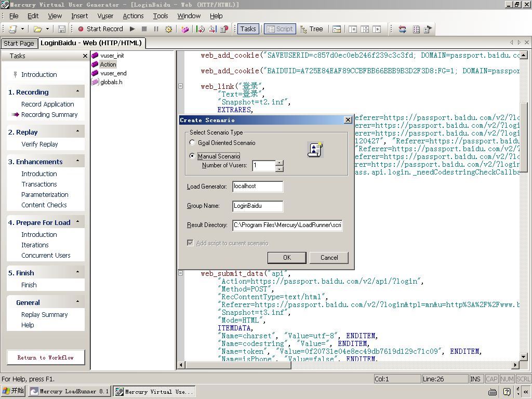This screenshot has width=532, height=399.
Task: Close the Tasks pane with X
Action: (85, 56)
